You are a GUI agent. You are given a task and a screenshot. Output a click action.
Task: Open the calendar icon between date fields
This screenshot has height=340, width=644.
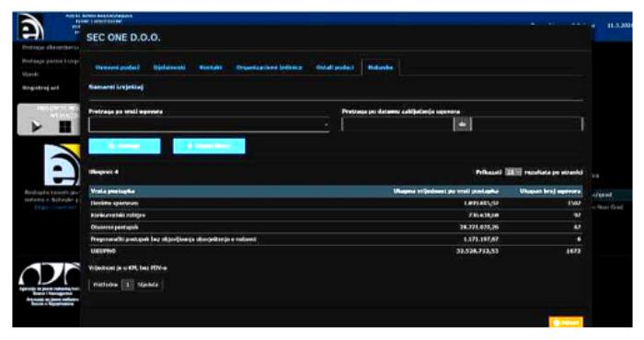463,124
